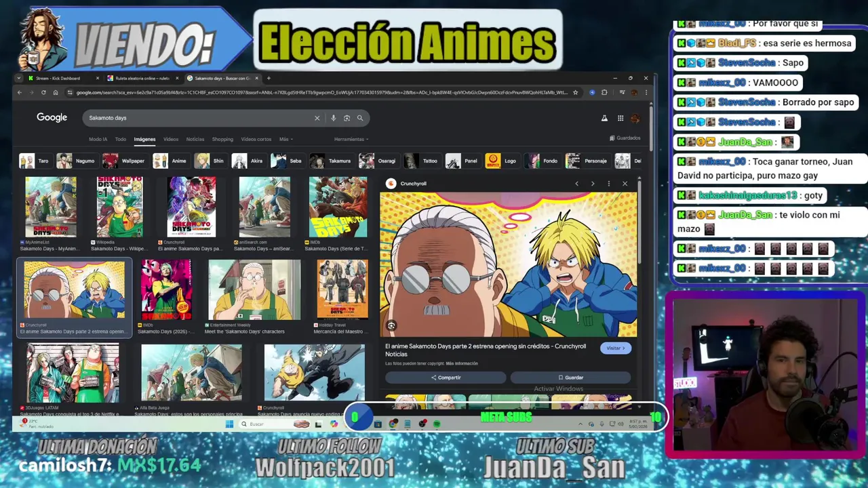Close the Ruleta aleatoria tab
Image resolution: width=868 pixels, height=488 pixels.
(x=177, y=78)
